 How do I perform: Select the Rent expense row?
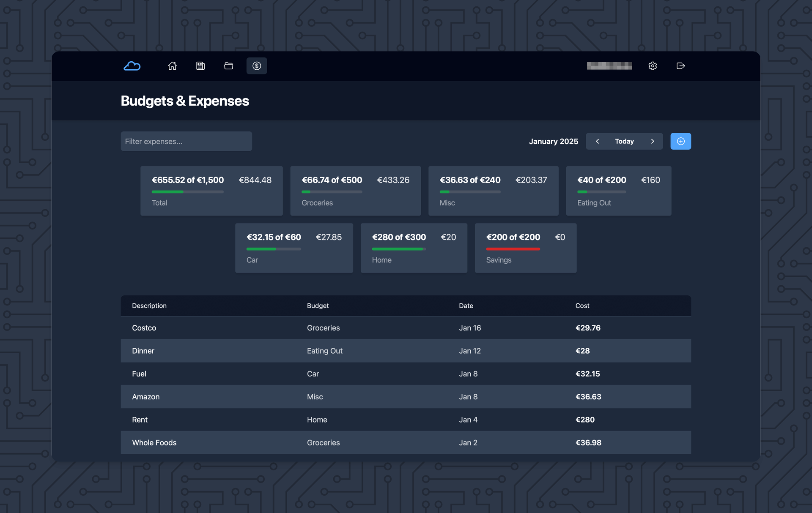point(406,420)
